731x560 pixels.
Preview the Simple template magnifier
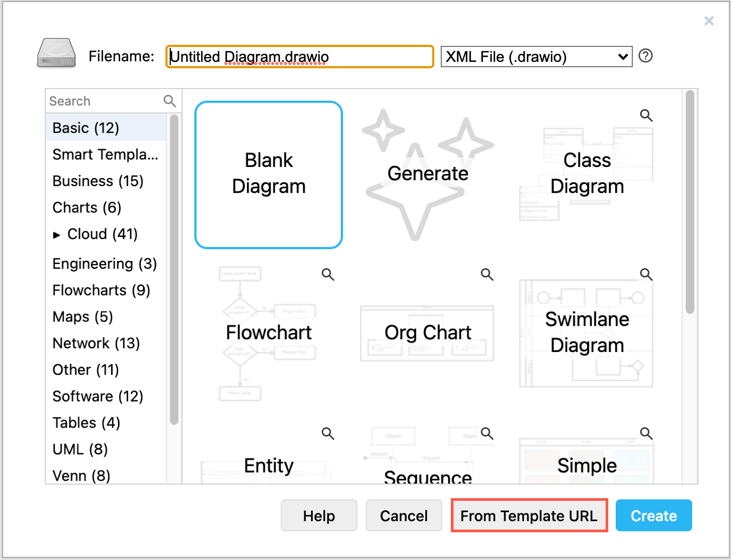646,434
